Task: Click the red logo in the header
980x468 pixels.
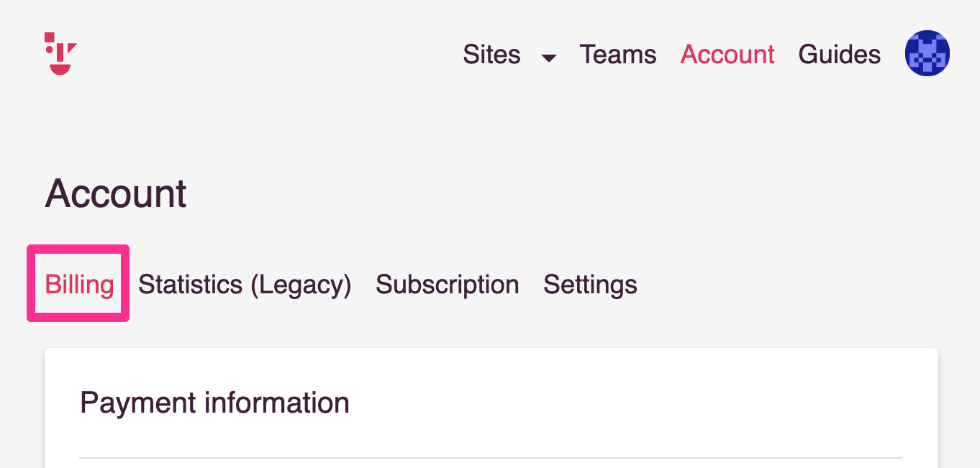Action: (x=60, y=54)
